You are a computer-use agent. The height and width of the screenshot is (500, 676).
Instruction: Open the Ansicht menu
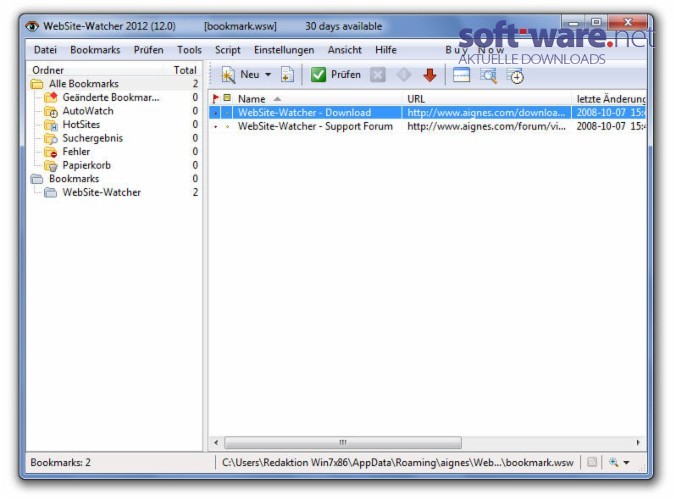[x=344, y=50]
